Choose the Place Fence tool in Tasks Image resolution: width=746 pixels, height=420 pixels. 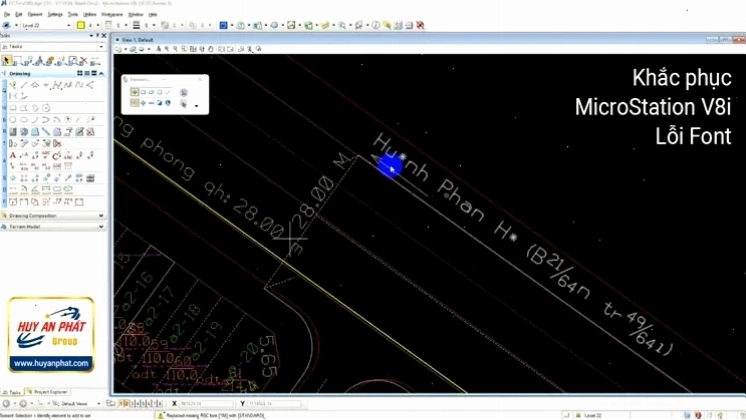[18, 60]
